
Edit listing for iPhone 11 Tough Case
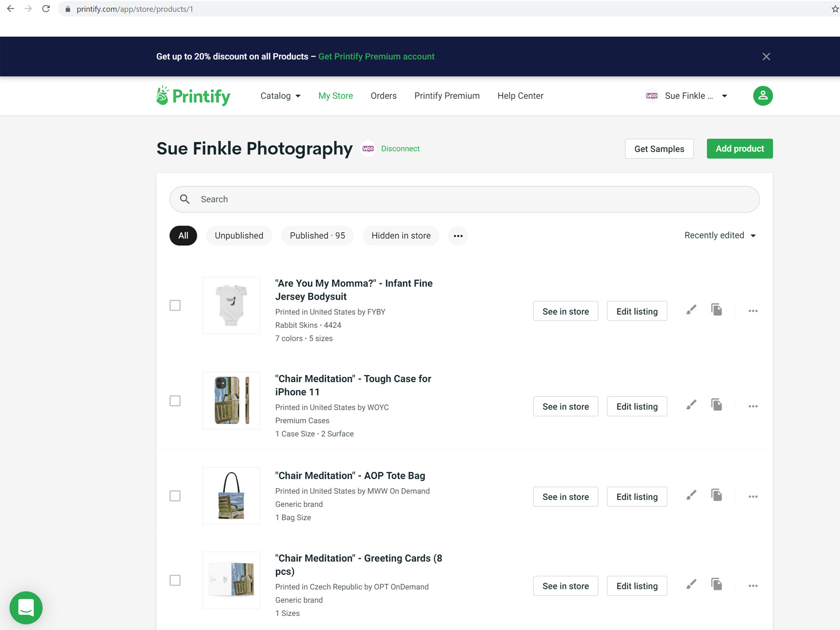(x=637, y=406)
